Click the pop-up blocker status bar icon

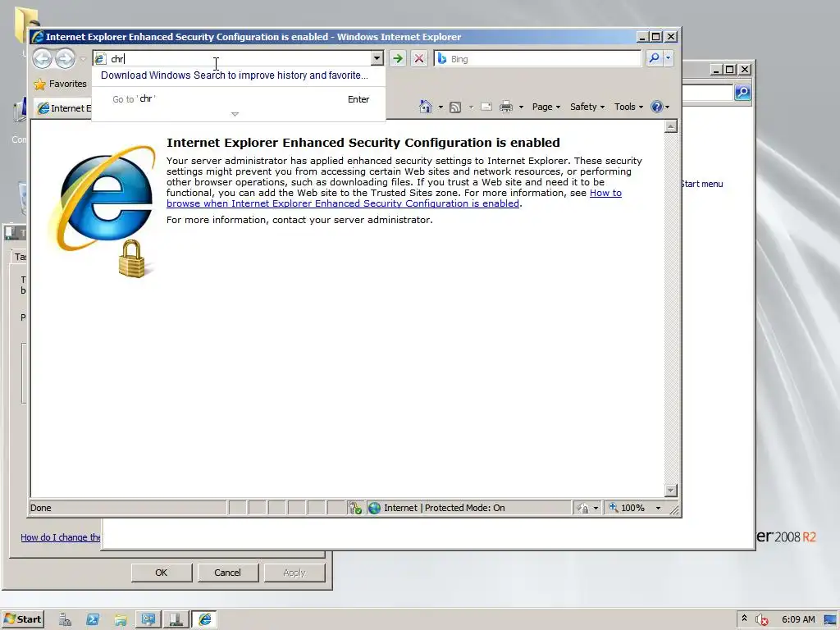[354, 508]
